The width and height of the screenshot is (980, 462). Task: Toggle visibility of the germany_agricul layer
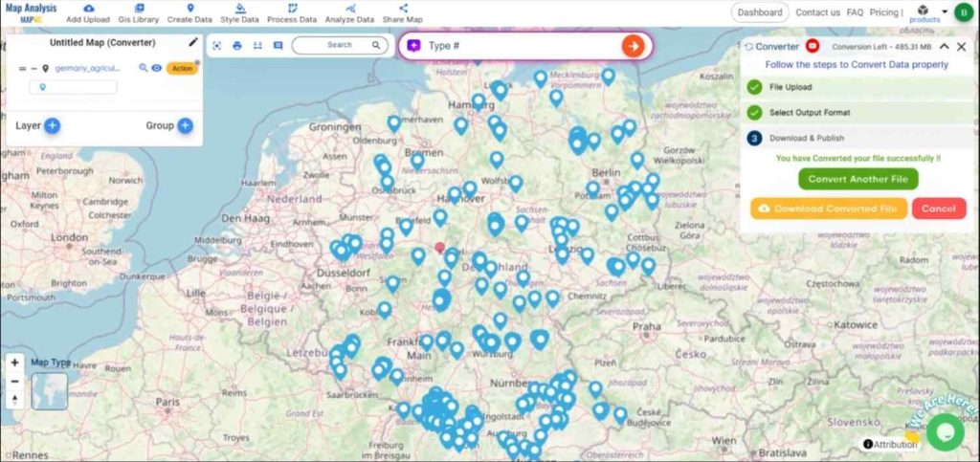pyautogui.click(x=156, y=68)
